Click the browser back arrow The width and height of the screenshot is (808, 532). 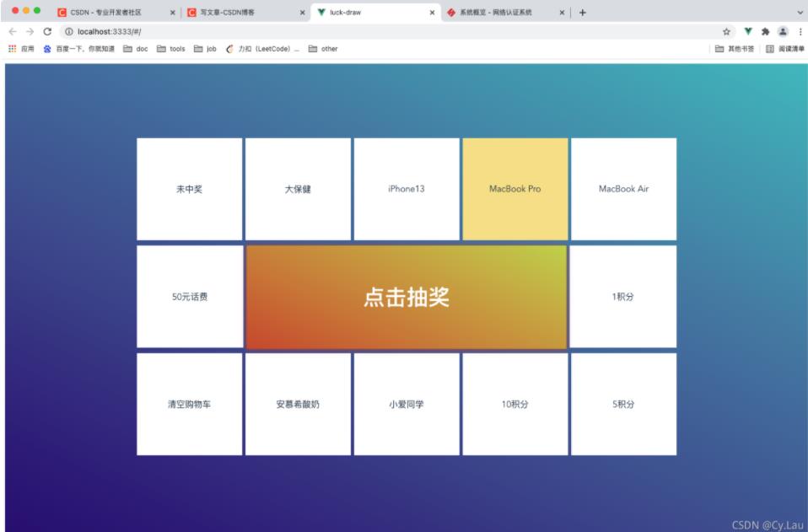tap(13, 31)
